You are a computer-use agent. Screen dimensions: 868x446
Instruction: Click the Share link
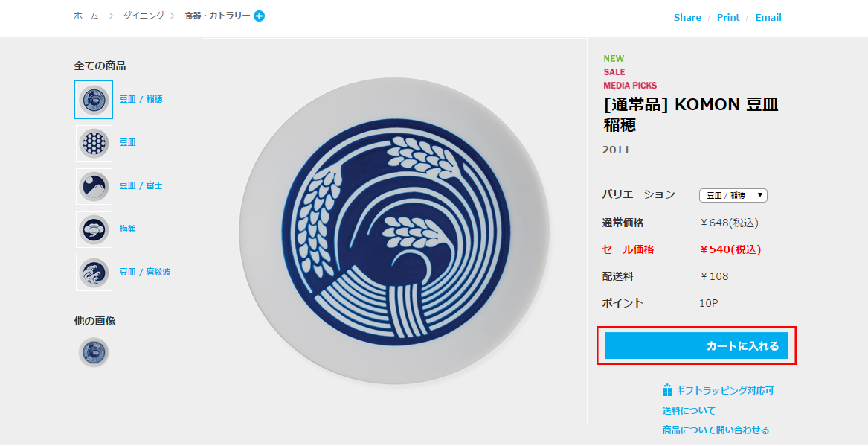click(687, 17)
